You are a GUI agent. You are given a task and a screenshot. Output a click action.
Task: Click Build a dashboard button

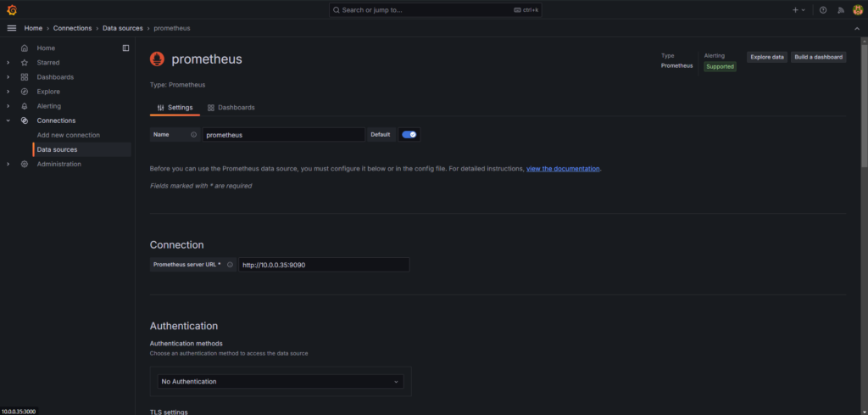818,57
